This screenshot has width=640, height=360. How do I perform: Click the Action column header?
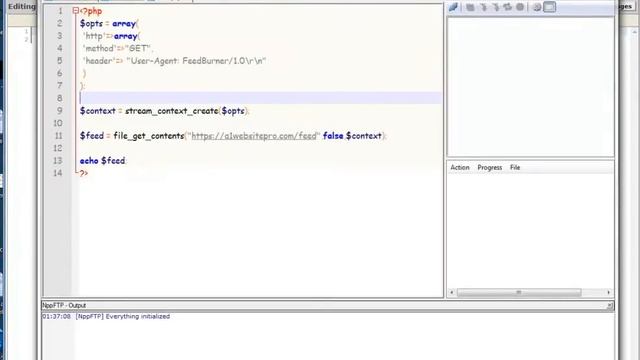coord(460,167)
